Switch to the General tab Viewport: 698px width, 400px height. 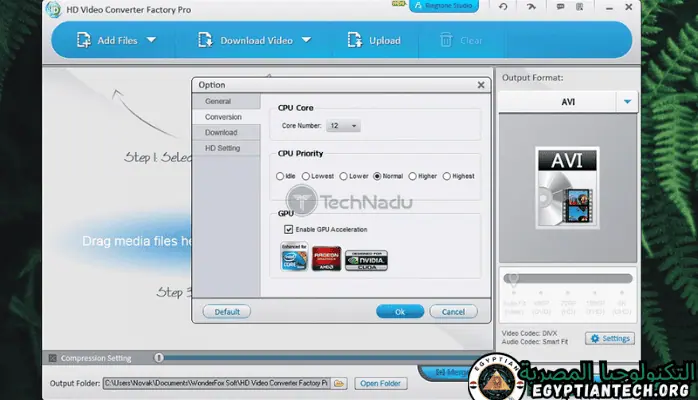[x=226, y=101]
